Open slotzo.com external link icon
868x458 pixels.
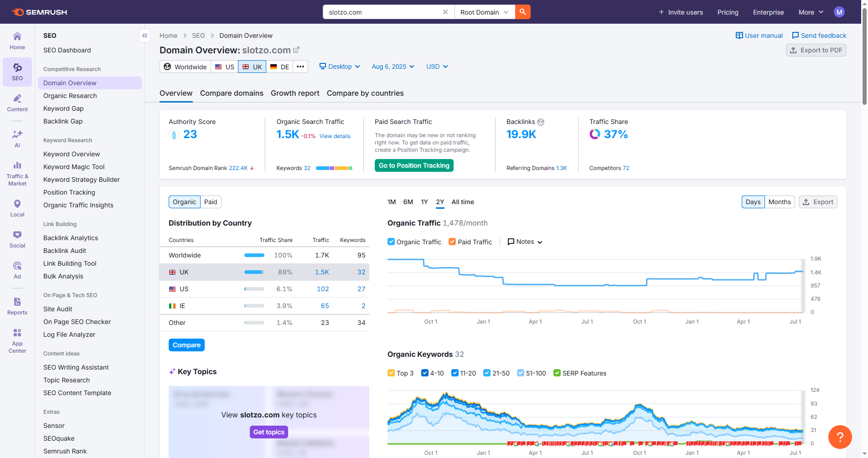pyautogui.click(x=296, y=50)
